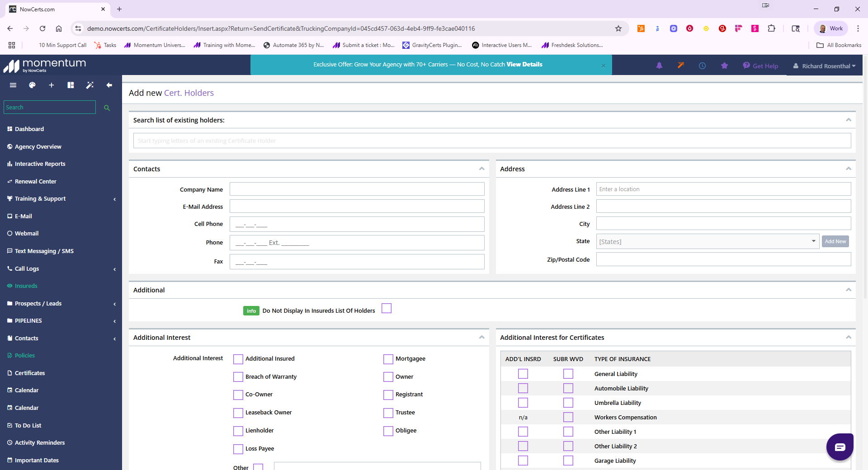The width and height of the screenshot is (868, 470).
Task: Click the color palette theme icon
Action: point(32,85)
